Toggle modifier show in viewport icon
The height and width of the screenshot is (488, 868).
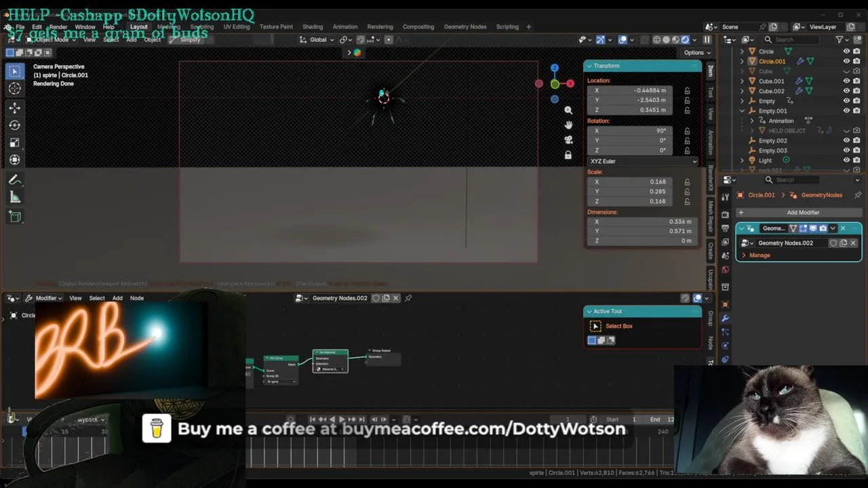point(812,228)
